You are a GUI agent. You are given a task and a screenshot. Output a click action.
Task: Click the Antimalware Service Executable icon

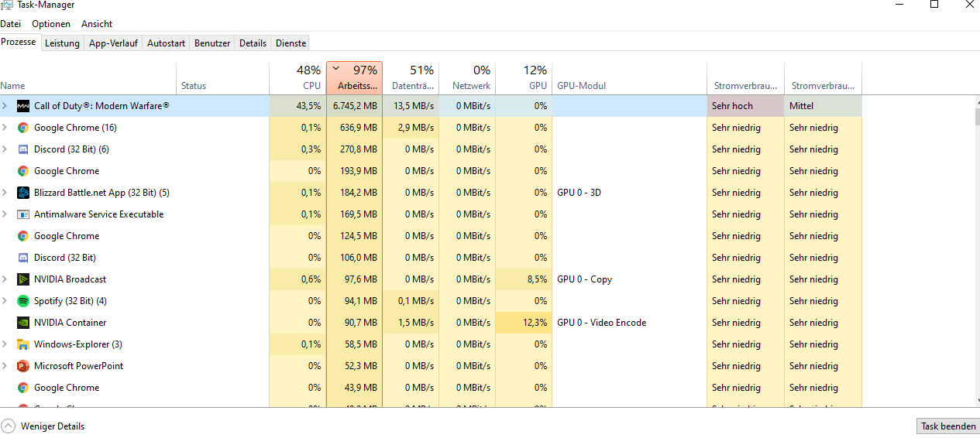pos(23,214)
